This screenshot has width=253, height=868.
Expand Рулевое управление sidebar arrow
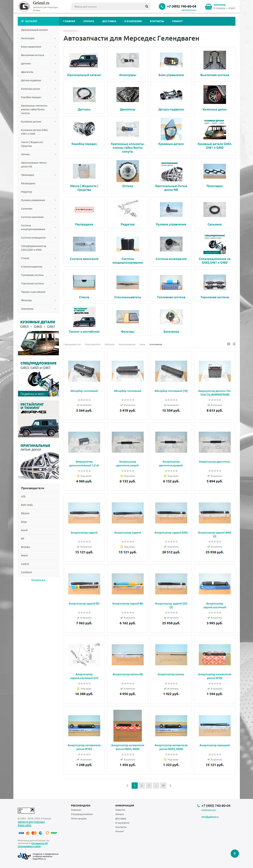click(x=55, y=200)
